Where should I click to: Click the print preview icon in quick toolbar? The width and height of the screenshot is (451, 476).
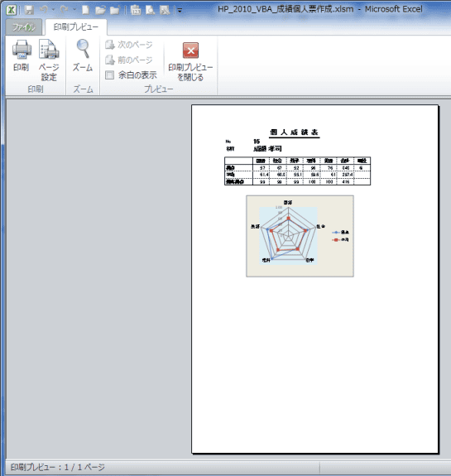click(150, 10)
